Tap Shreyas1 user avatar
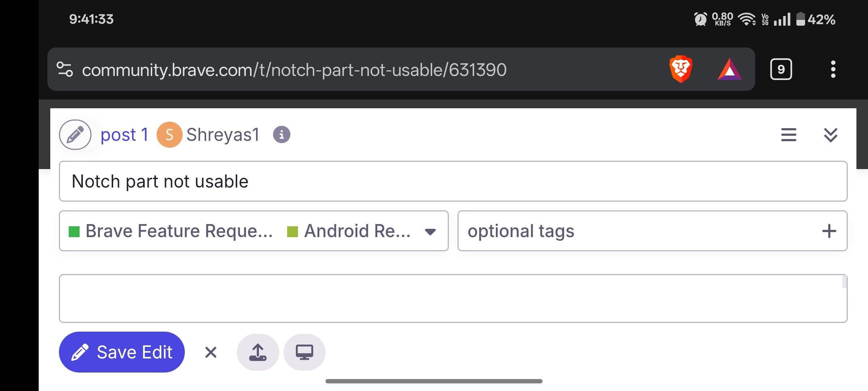 pos(169,135)
